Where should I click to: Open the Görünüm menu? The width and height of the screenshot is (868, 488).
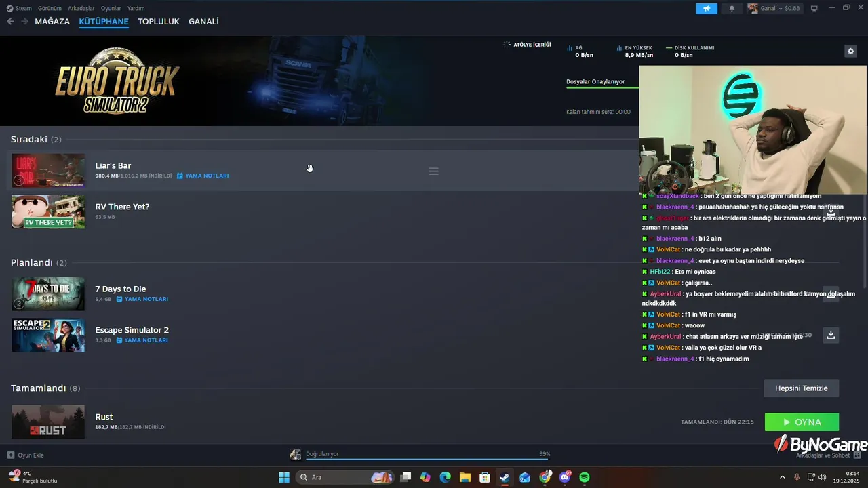point(50,8)
